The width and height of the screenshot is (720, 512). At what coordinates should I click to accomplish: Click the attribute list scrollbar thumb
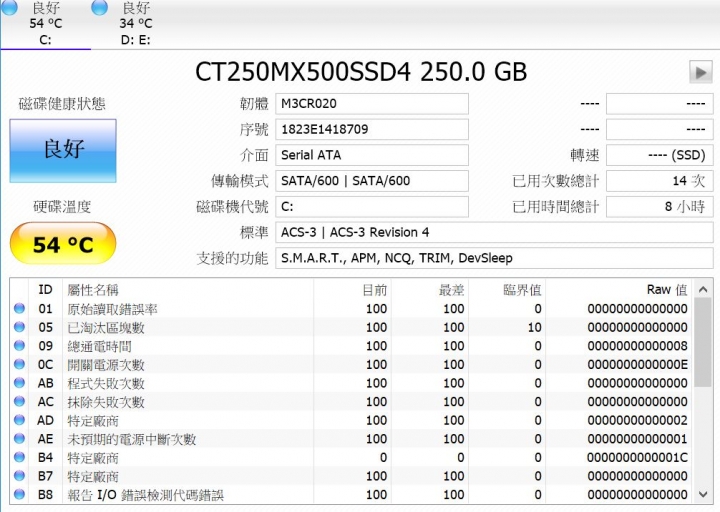point(703,343)
